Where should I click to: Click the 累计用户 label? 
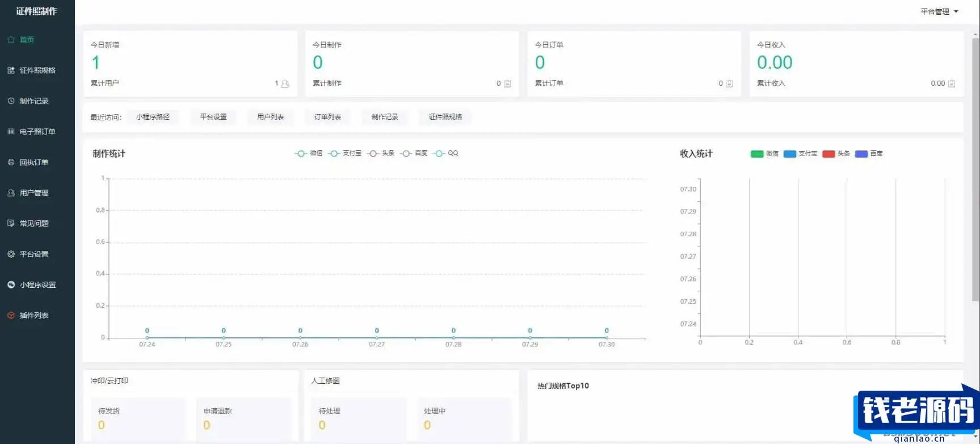tap(105, 83)
